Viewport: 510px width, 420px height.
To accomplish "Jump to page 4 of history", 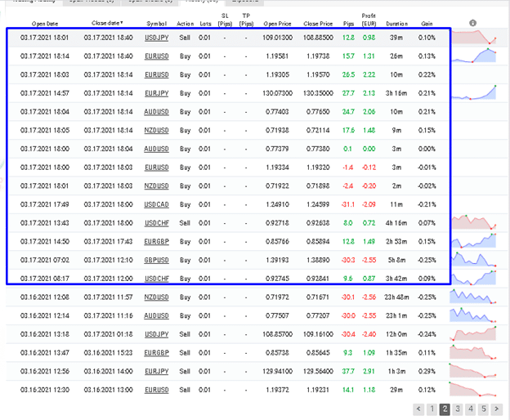I will click(x=471, y=409).
